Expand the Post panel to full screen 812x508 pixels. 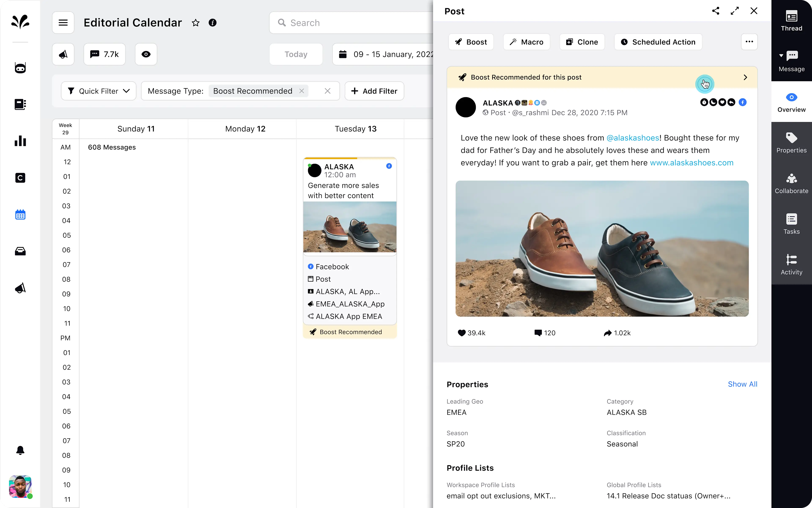point(734,11)
